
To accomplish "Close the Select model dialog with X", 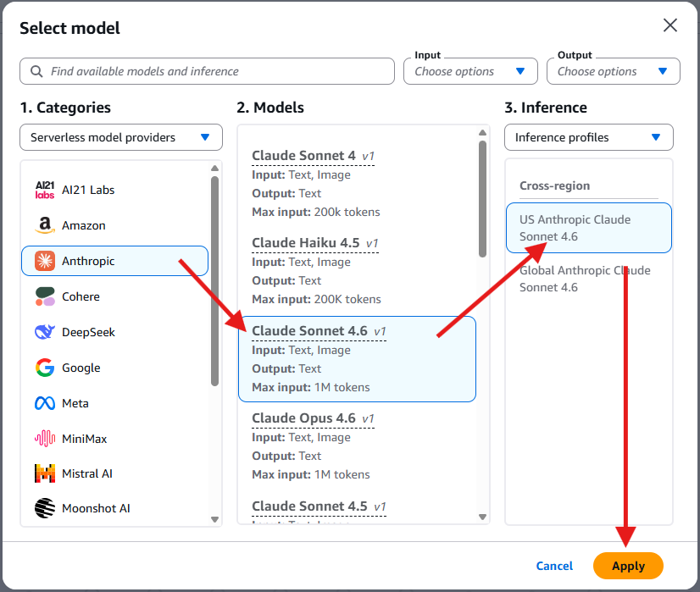I will click(x=670, y=25).
